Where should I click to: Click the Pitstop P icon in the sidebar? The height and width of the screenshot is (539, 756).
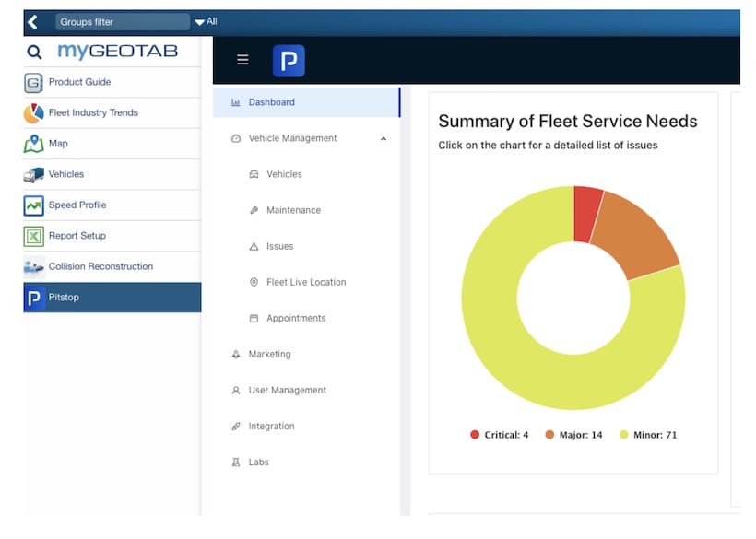pyautogui.click(x=34, y=298)
